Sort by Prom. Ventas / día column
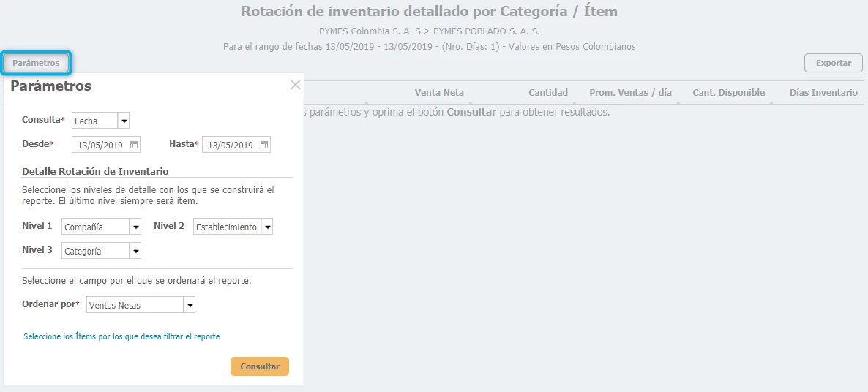 pos(630,93)
